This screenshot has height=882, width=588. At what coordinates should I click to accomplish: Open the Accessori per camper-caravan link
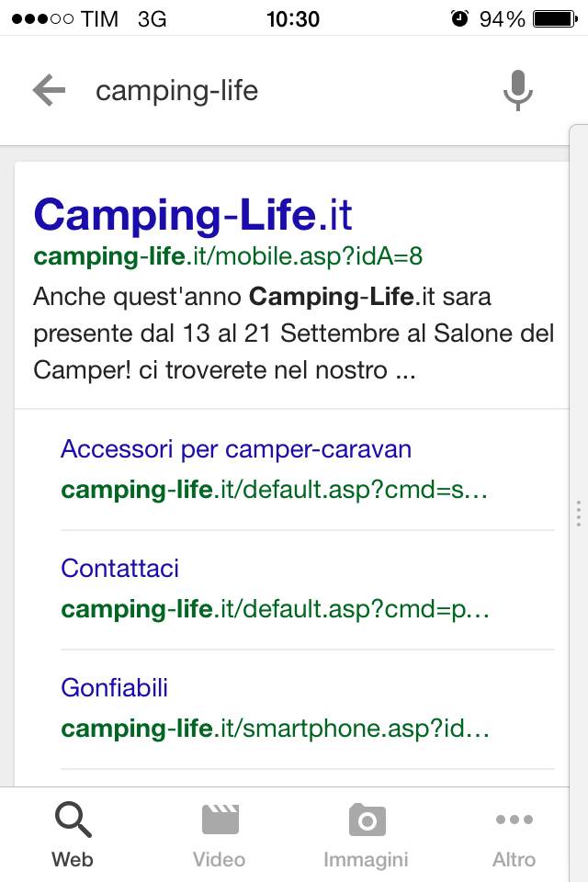point(236,449)
